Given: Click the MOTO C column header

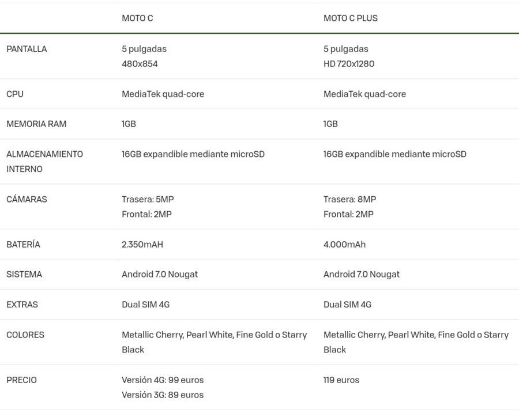Looking at the screenshot, I should click(x=137, y=18).
